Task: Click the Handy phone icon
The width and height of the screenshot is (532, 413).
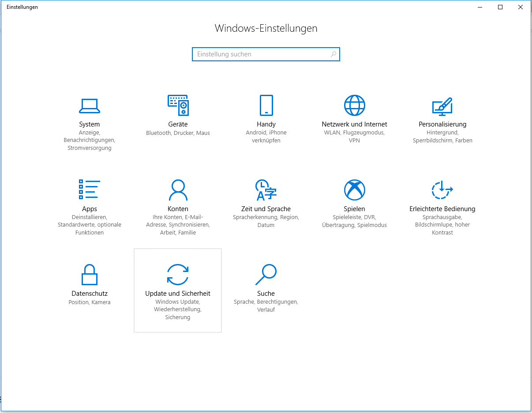Action: (266, 105)
